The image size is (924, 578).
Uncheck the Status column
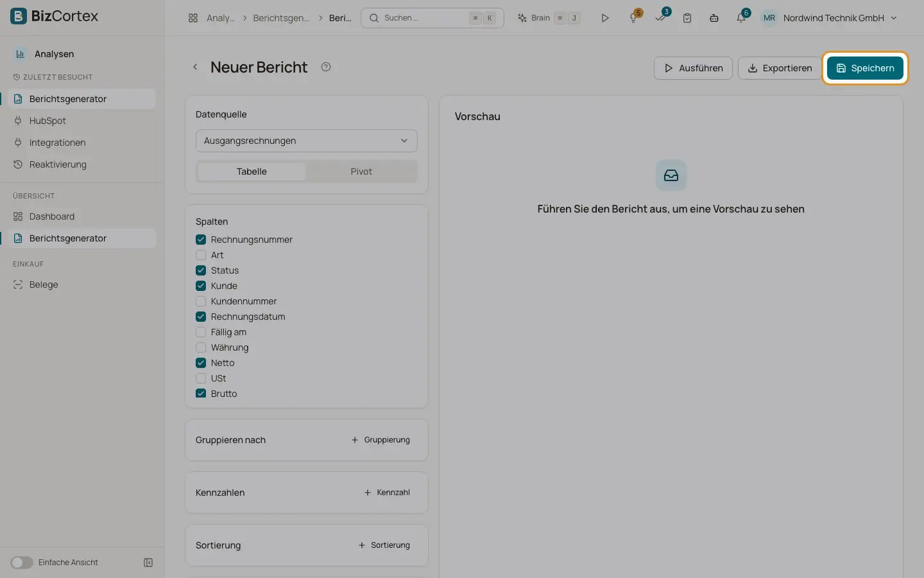tap(201, 270)
